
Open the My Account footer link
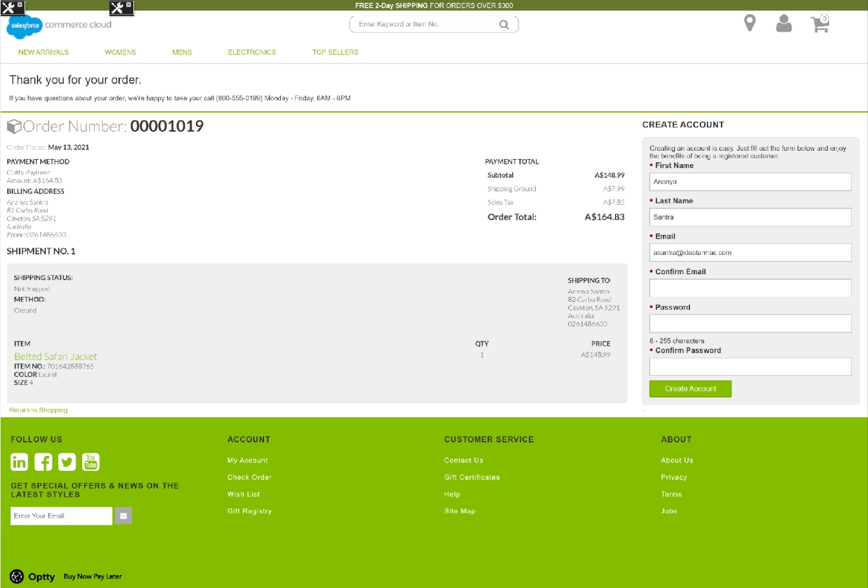(x=247, y=461)
